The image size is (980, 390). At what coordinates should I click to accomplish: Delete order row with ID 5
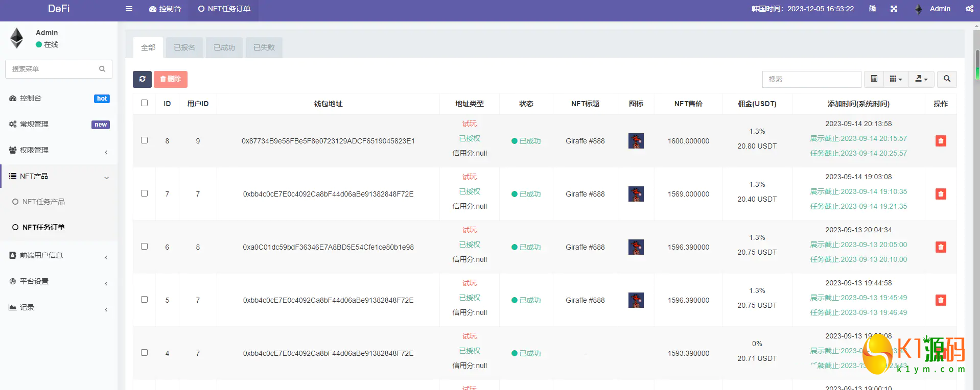941,300
